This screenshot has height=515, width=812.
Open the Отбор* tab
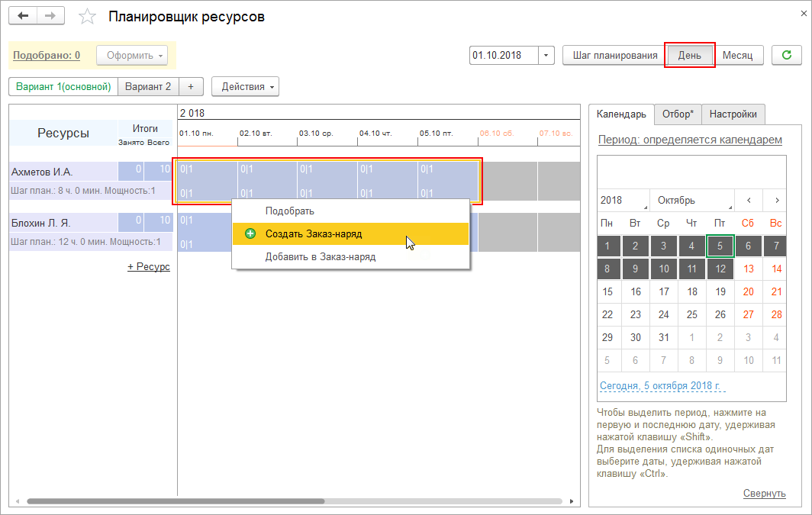point(678,114)
